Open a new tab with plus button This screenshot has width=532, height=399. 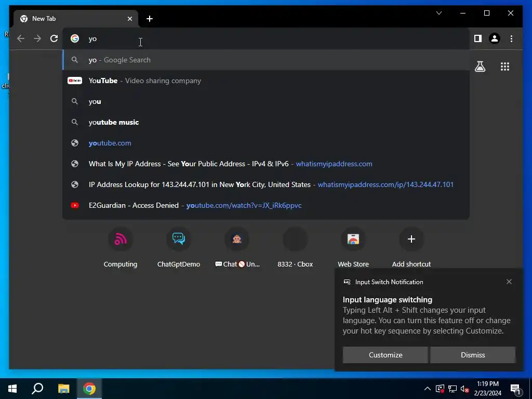coord(150,19)
